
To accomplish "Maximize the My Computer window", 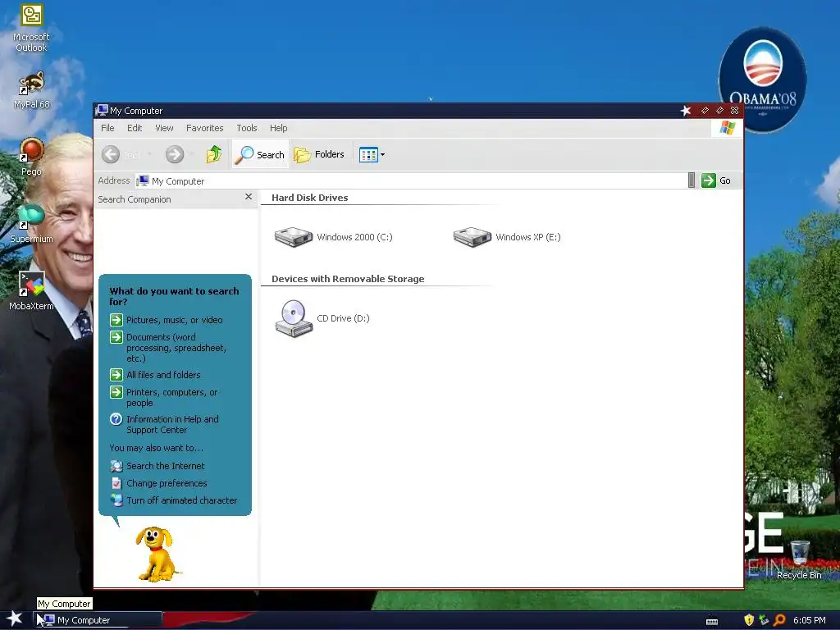I will point(719,111).
